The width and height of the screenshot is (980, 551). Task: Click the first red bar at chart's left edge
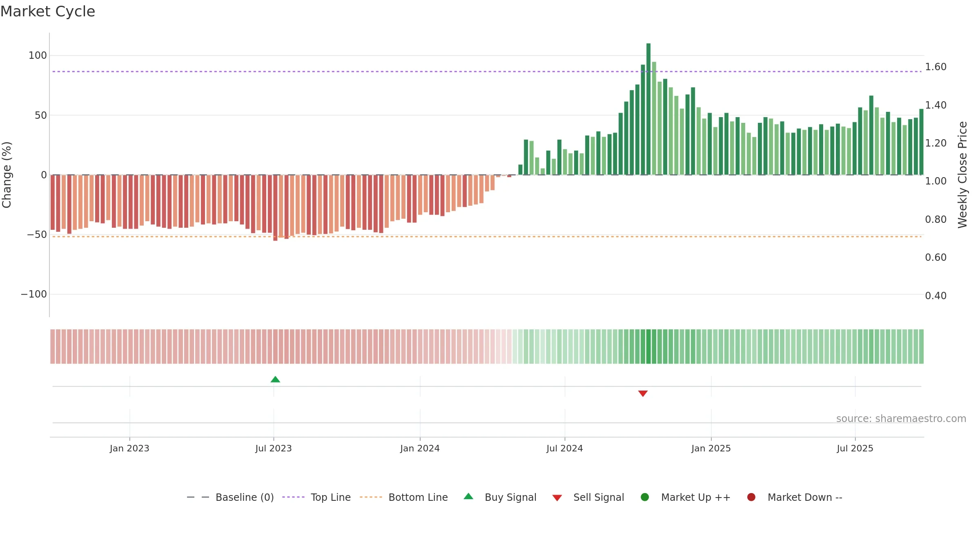point(53,202)
